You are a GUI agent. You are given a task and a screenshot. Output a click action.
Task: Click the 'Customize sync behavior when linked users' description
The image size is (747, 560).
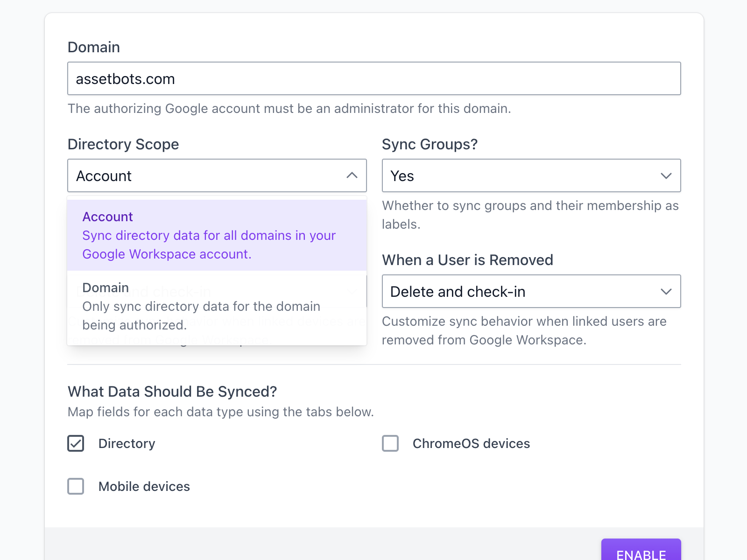(x=524, y=330)
